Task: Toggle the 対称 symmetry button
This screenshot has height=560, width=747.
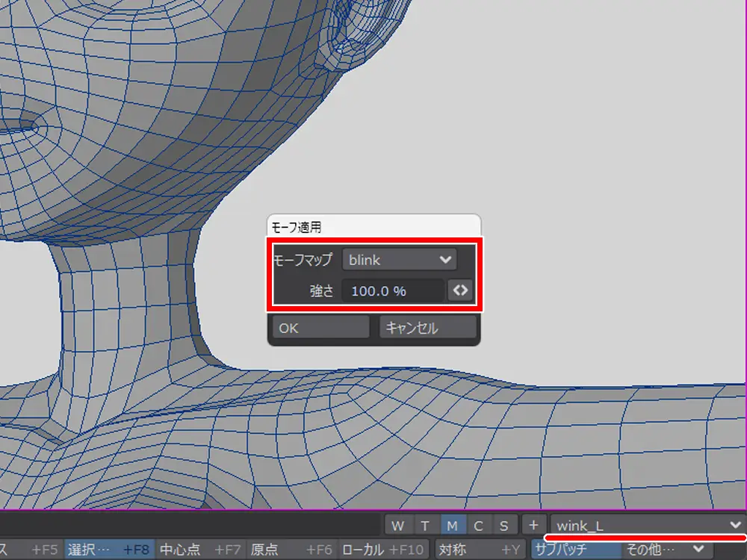Action: pyautogui.click(x=480, y=550)
